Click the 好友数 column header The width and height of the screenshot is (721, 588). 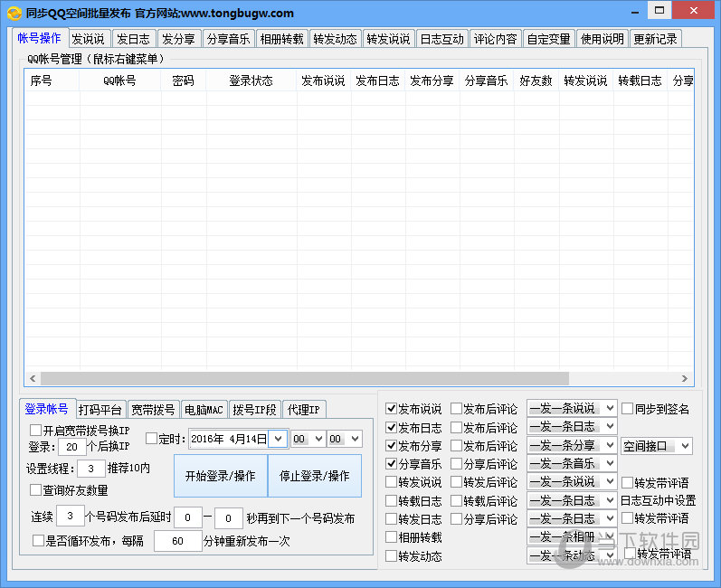point(536,81)
